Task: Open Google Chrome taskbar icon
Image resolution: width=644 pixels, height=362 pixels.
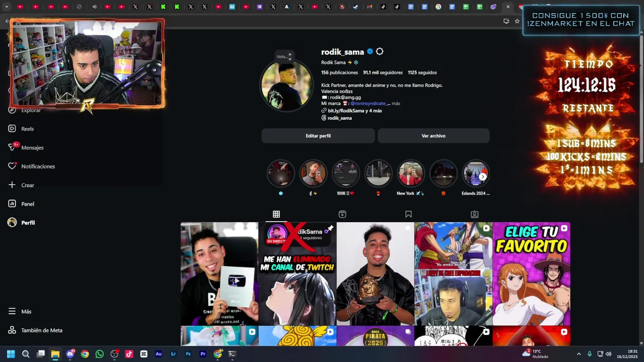Action: click(85, 354)
